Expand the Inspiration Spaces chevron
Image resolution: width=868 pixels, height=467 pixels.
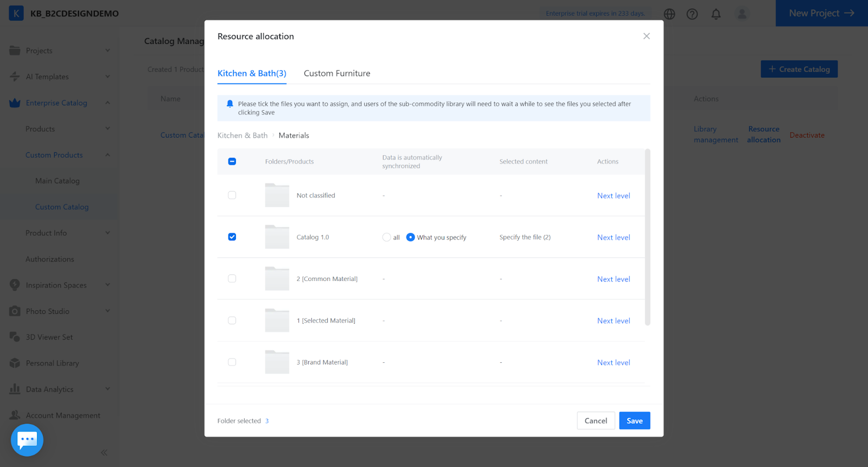[107, 285]
